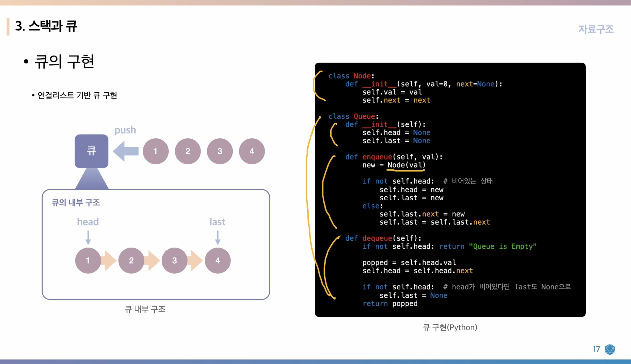Click the page number 17
The height and width of the screenshot is (364, 631).
tap(596, 349)
